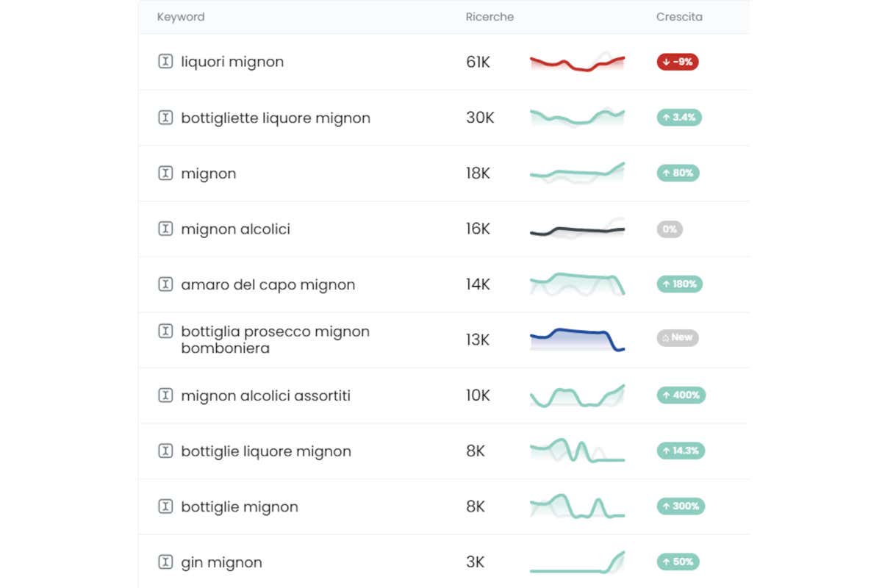Sort by the Ricerche column header
Image resolution: width=882 pixels, height=588 pixels.
pos(490,17)
